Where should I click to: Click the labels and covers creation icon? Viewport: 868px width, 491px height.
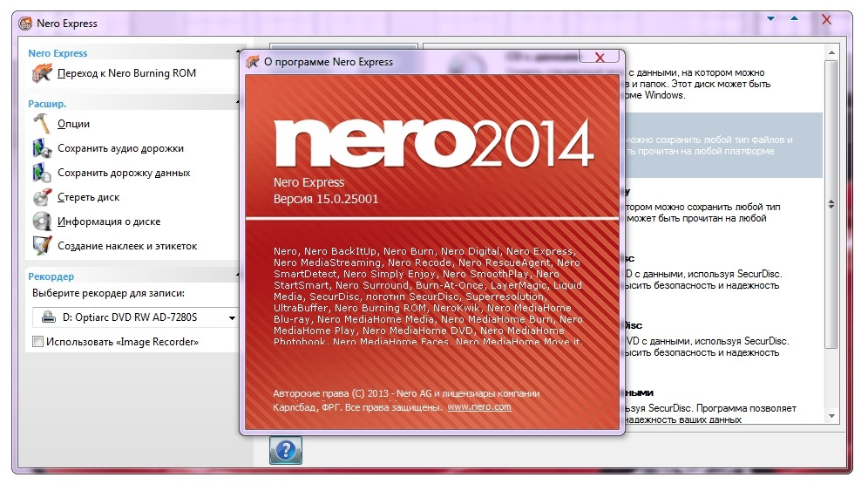pos(42,246)
